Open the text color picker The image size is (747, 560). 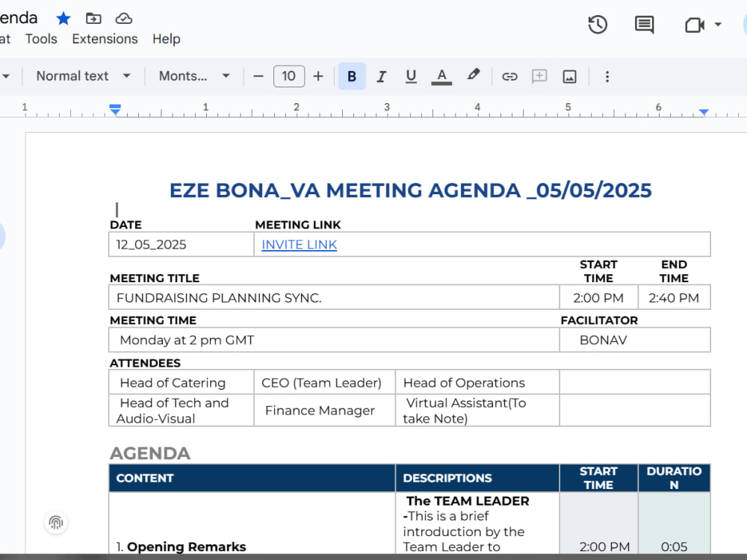(x=441, y=76)
